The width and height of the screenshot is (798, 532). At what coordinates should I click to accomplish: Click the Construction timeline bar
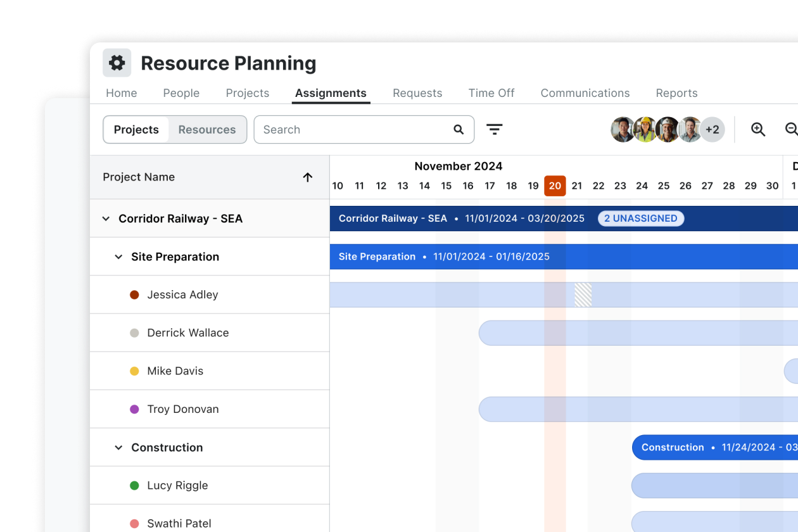(x=715, y=448)
